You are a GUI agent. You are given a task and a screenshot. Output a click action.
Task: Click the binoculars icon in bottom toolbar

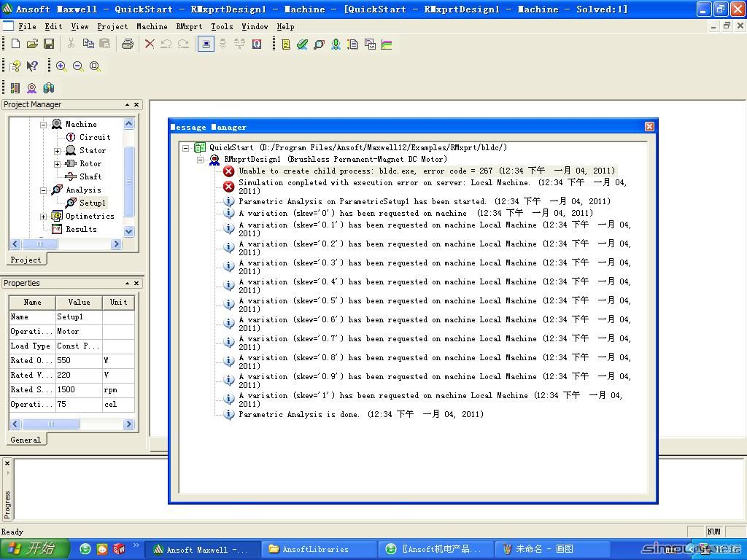click(49, 88)
